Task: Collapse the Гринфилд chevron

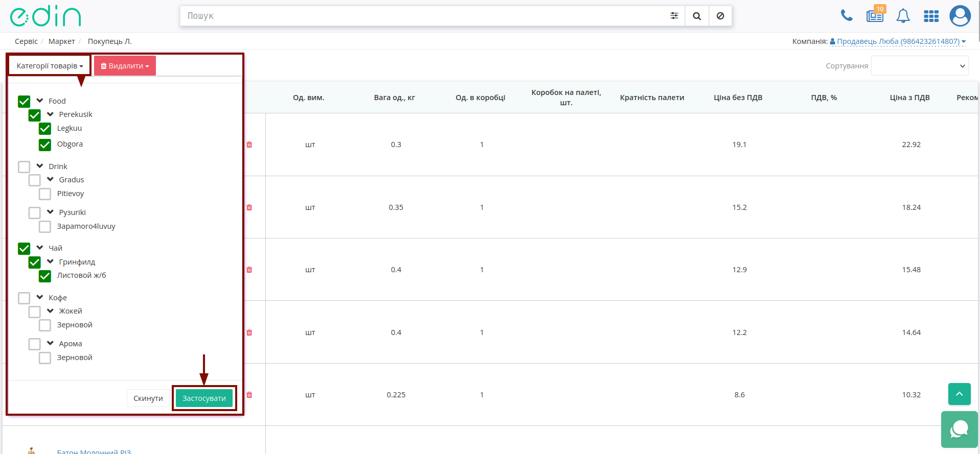Action: click(50, 261)
